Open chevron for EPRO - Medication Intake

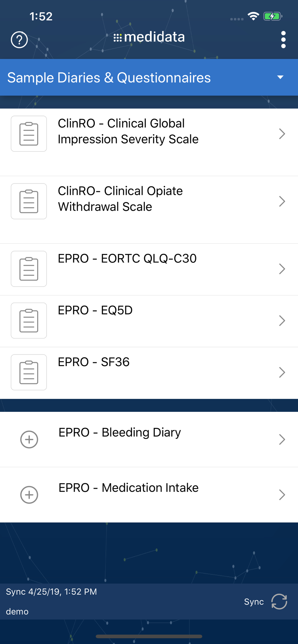pos(282,495)
